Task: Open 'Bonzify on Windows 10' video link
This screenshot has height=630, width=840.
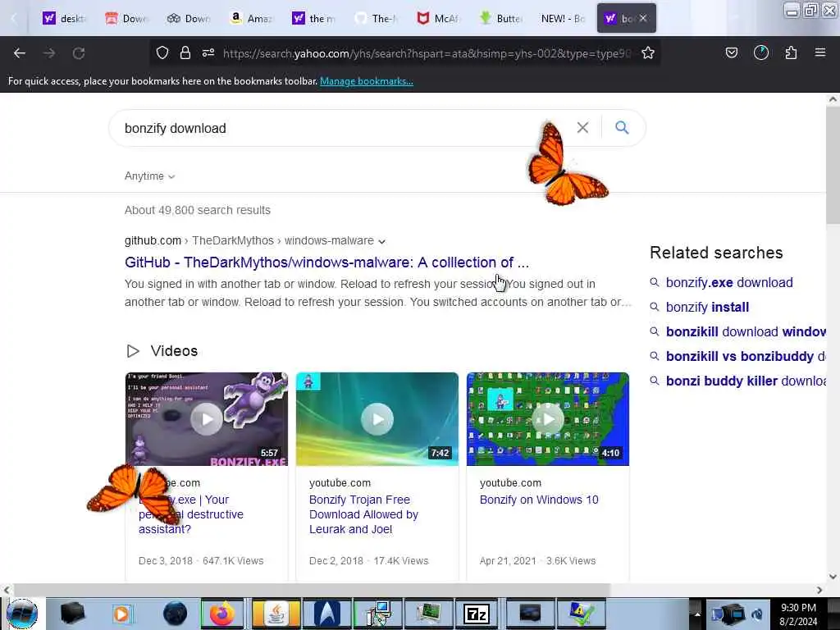Action: (539, 500)
